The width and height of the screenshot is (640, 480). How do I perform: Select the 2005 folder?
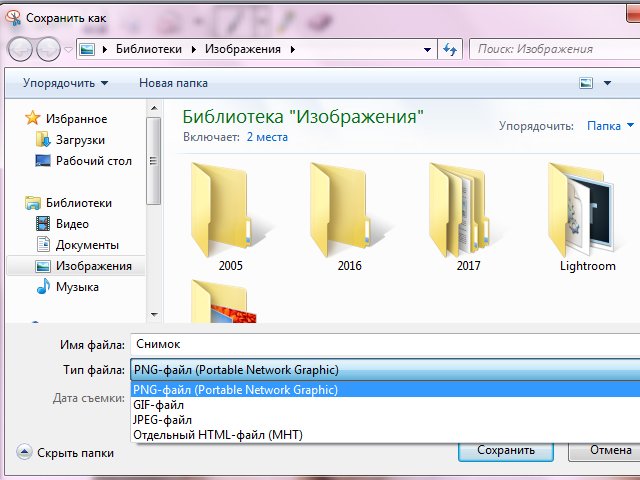pyautogui.click(x=231, y=217)
